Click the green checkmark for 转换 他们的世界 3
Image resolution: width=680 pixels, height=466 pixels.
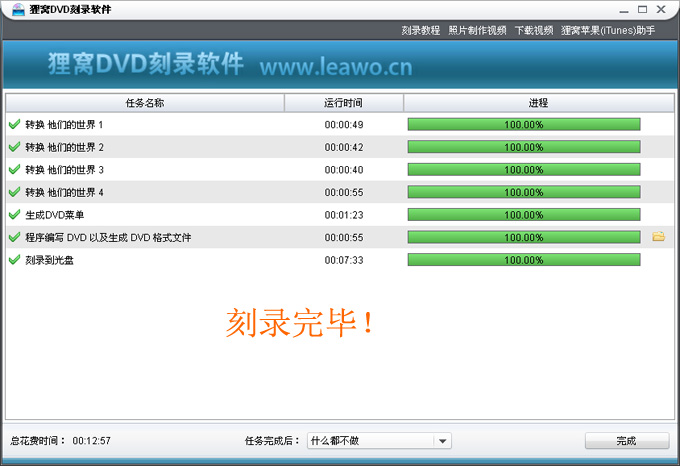click(15, 169)
